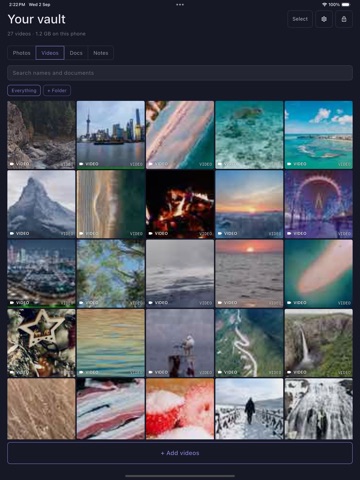Open the golden rippling water video
The image size is (360, 480).
click(111, 343)
